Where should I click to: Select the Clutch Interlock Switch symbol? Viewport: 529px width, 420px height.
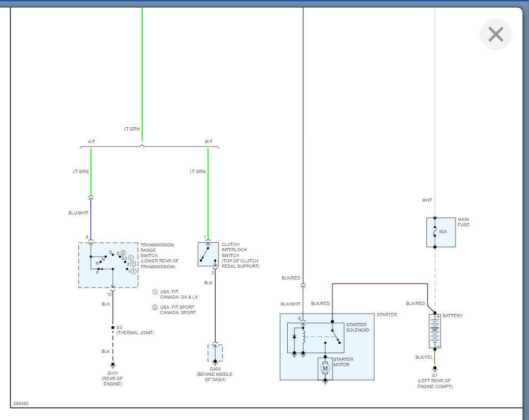[x=208, y=254]
